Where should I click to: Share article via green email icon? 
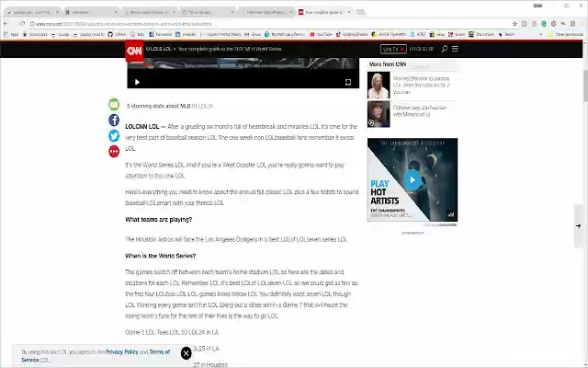click(x=114, y=104)
